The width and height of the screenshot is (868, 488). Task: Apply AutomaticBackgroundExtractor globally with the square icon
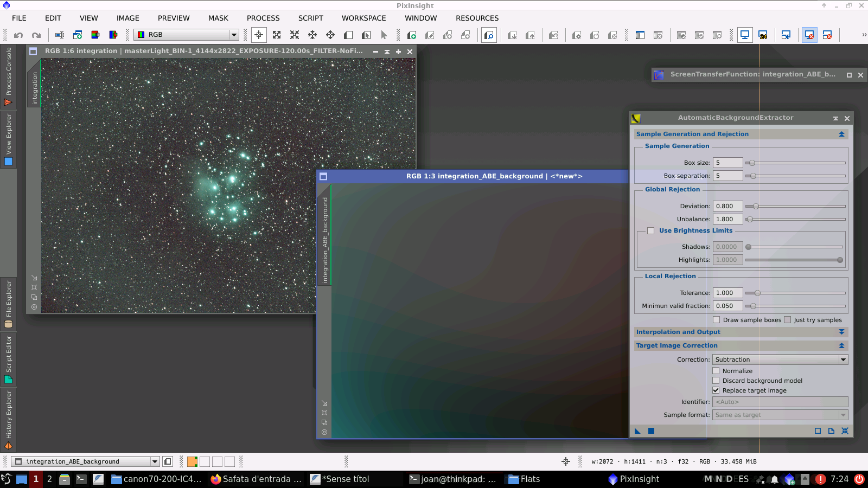[650, 431]
